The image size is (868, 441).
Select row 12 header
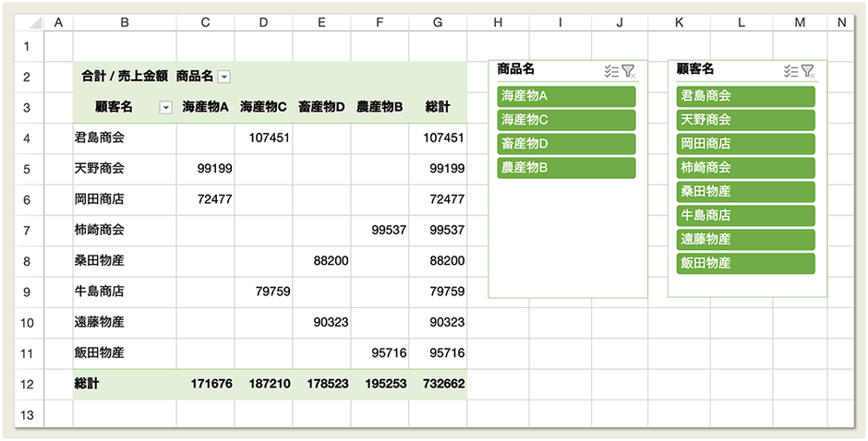pos(27,384)
